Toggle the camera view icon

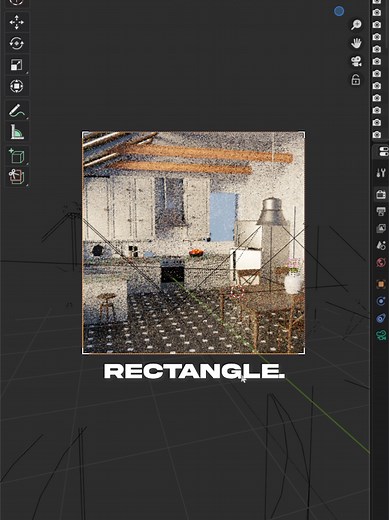(356, 61)
